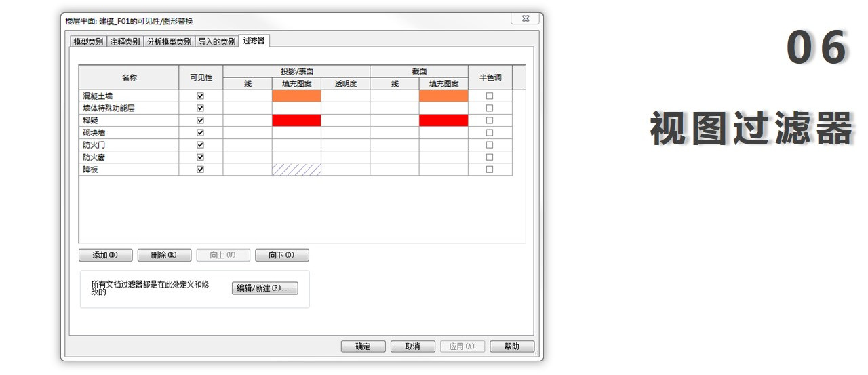
Task: Open 帮助 for this dialog
Action: pos(512,347)
